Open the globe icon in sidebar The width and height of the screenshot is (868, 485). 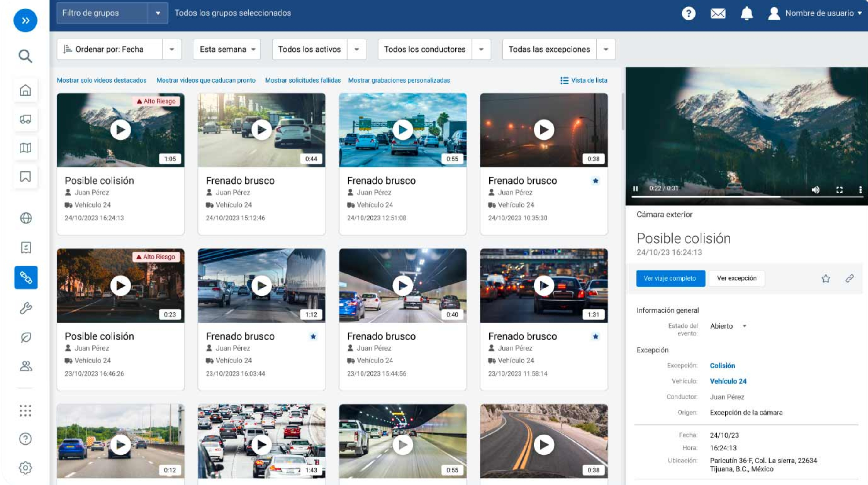pyautogui.click(x=26, y=218)
